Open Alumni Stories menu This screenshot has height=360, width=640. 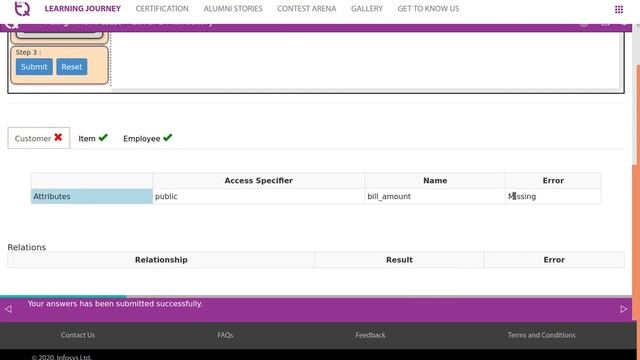[x=233, y=9]
